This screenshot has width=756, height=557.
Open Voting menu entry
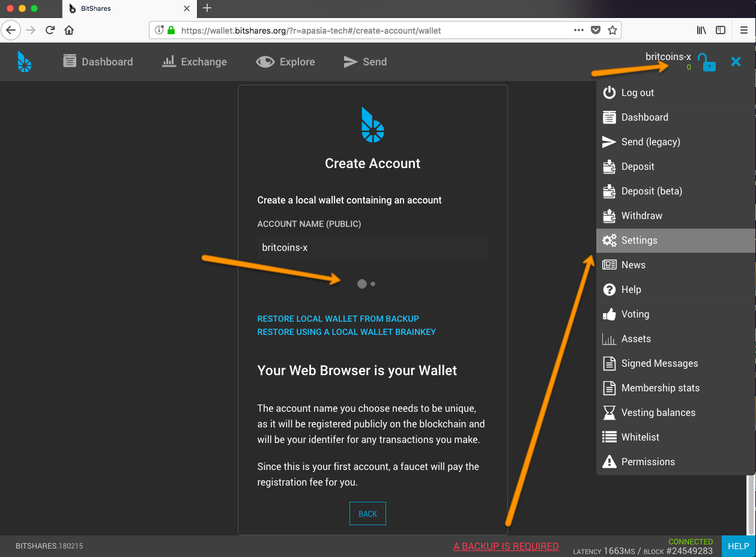676,314
